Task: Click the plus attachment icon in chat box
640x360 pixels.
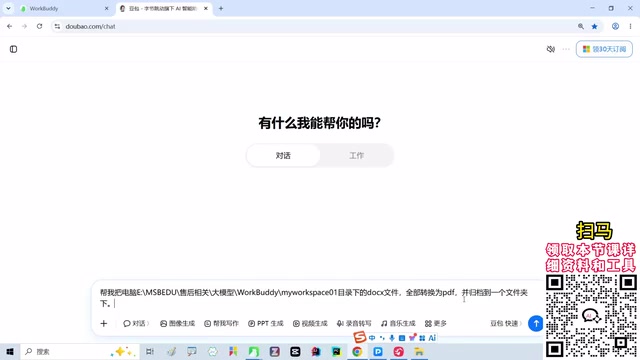Action: point(104,323)
